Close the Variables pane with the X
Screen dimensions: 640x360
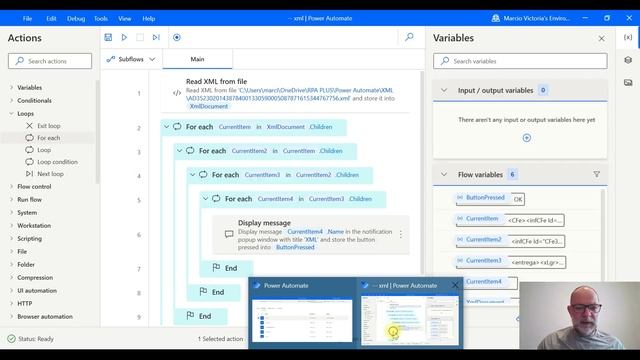pyautogui.click(x=601, y=38)
